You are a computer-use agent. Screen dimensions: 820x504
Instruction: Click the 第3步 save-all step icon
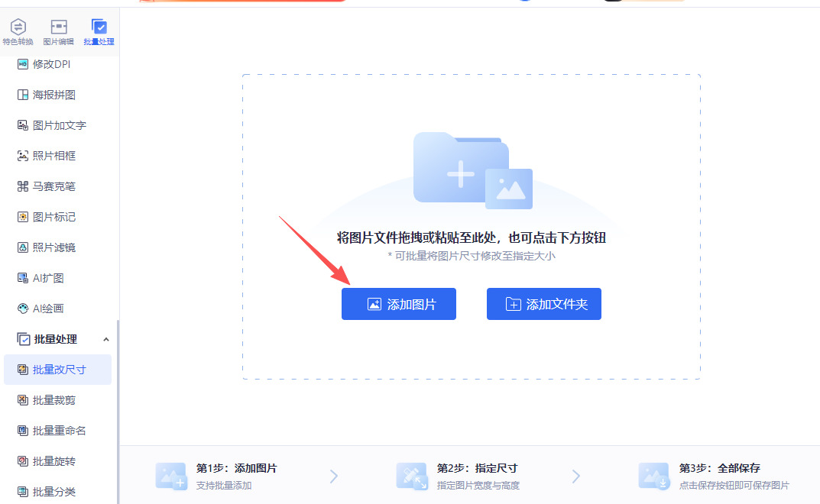(653, 477)
